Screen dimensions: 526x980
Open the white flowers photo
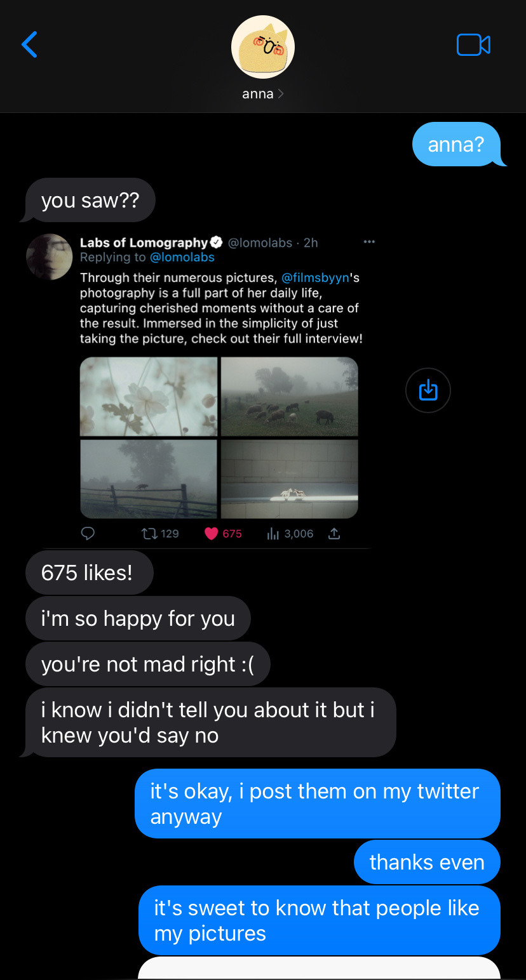pyautogui.click(x=149, y=397)
